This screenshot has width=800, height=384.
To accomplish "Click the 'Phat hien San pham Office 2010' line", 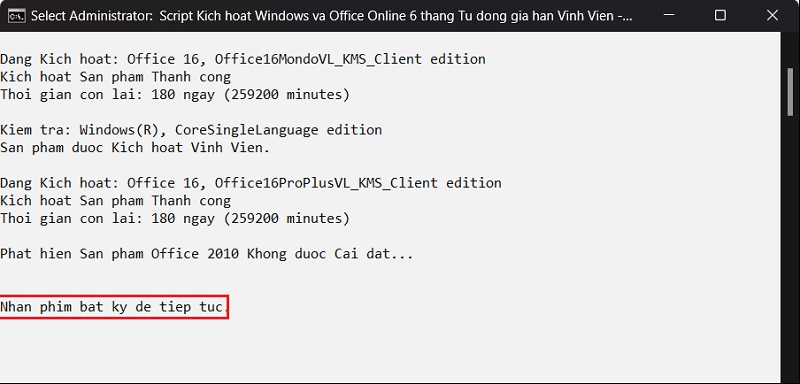I will click(207, 253).
